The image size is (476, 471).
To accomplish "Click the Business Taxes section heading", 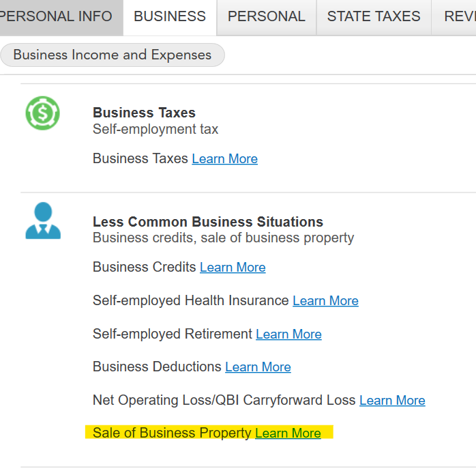I will point(144,113).
